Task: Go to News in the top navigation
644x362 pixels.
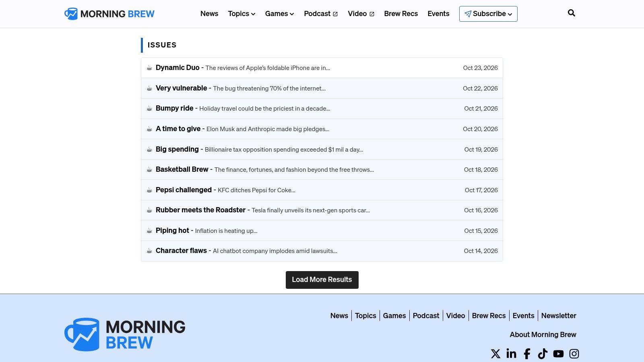Action: [209, 14]
